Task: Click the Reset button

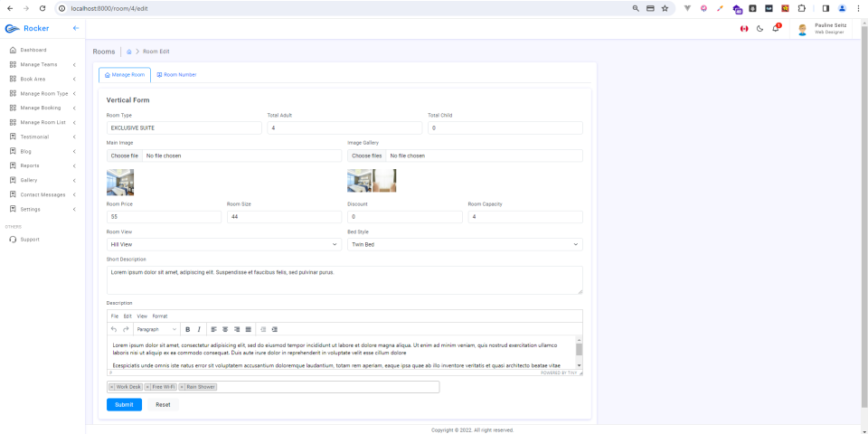Action: [x=163, y=405]
